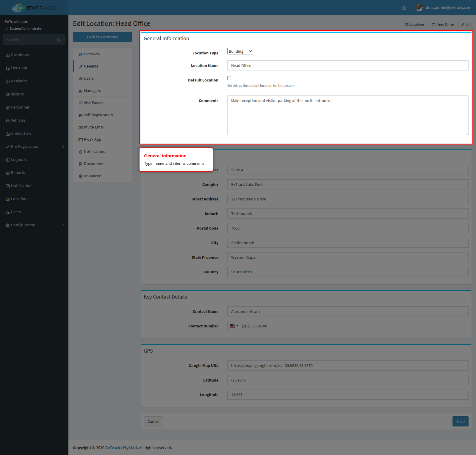Toggle the Default Location checkbox

click(x=229, y=78)
